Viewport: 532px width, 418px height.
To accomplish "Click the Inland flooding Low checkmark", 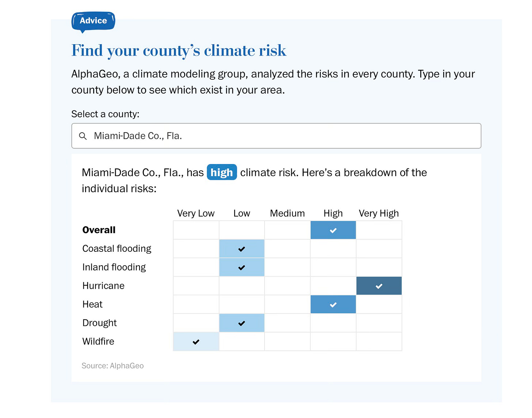I will coord(242,267).
